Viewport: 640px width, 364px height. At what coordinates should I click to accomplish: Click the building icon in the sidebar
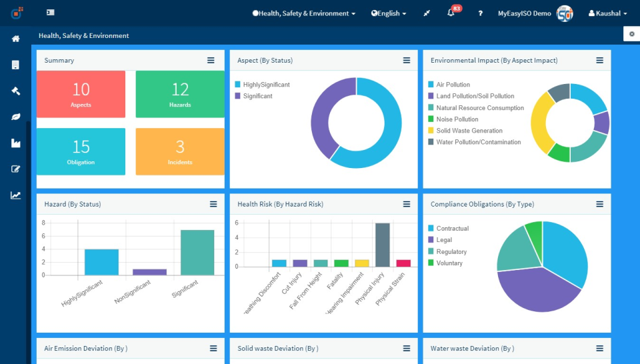[x=15, y=65]
